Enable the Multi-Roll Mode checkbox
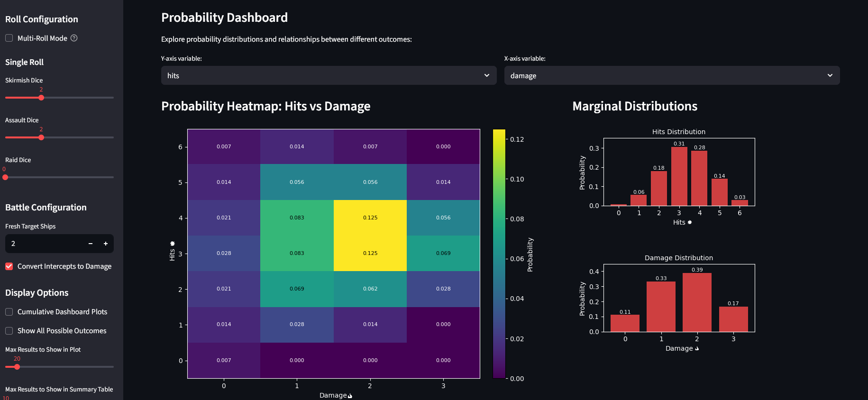Viewport: 868px width, 400px height. (x=9, y=38)
